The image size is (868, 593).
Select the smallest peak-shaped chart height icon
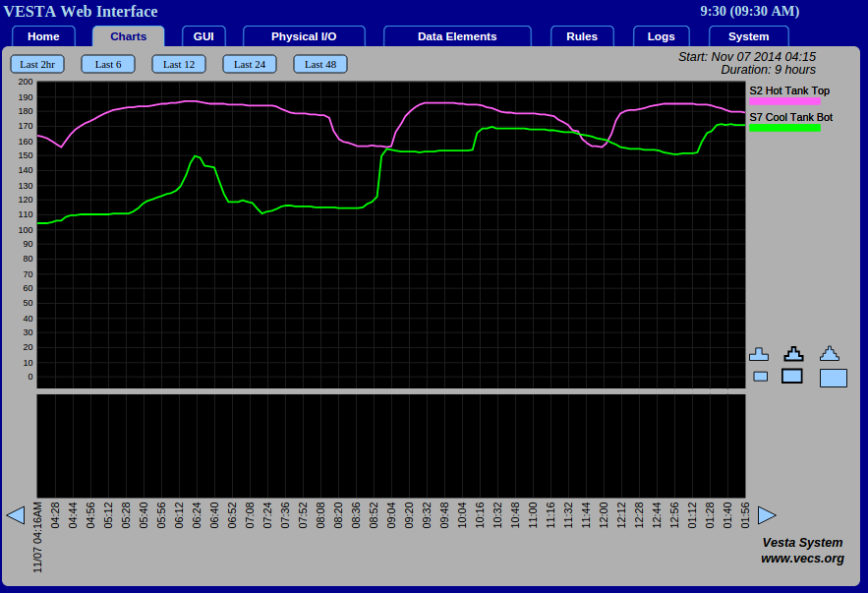click(x=759, y=354)
